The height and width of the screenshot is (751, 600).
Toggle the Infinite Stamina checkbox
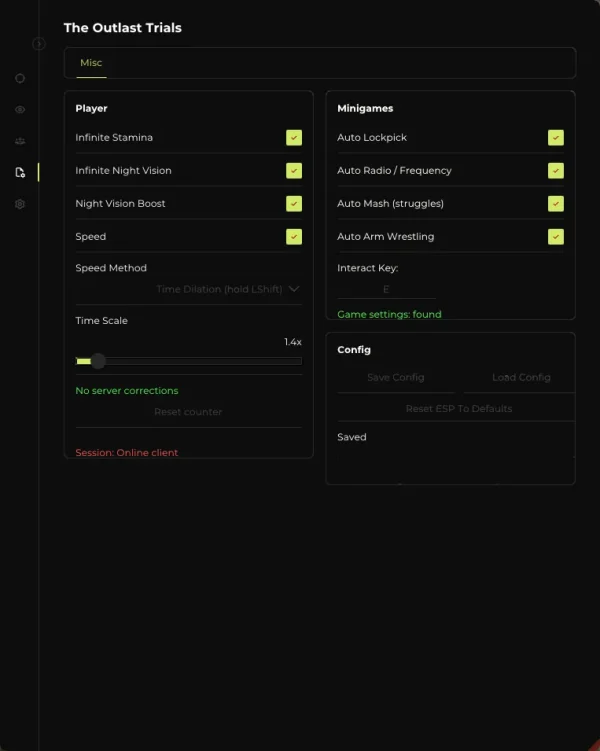coord(294,137)
